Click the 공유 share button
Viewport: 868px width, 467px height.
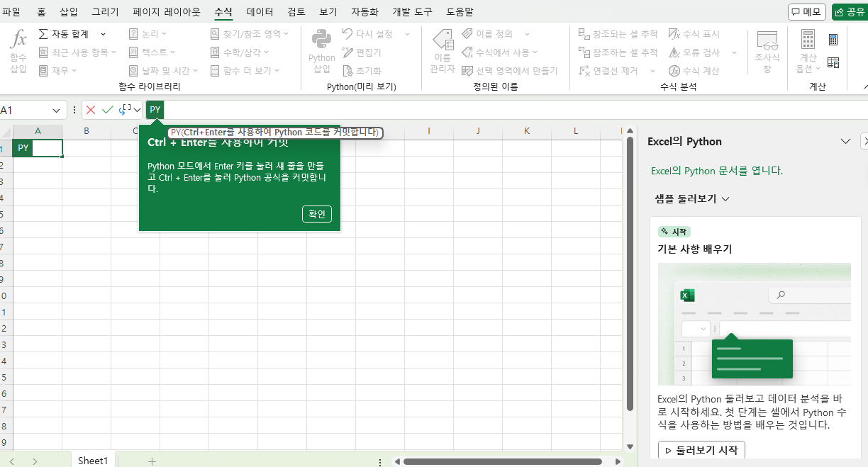click(850, 12)
